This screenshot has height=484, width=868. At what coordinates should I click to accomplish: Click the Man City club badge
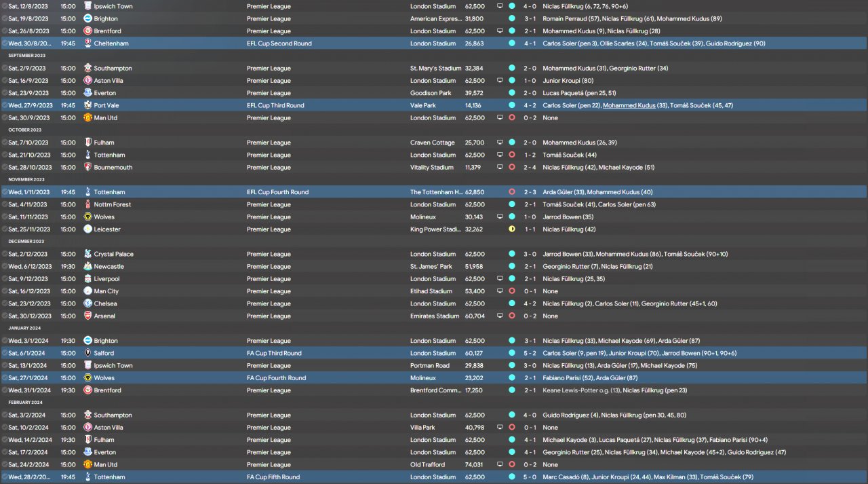pyautogui.click(x=88, y=291)
